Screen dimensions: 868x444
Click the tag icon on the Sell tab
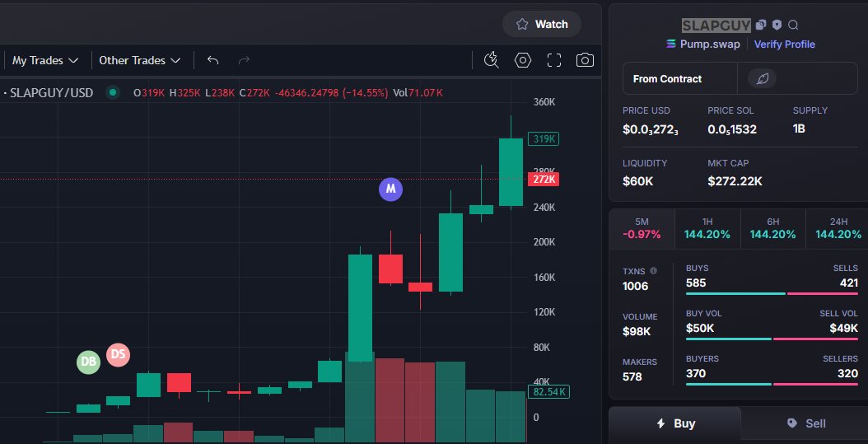pyautogui.click(x=792, y=423)
